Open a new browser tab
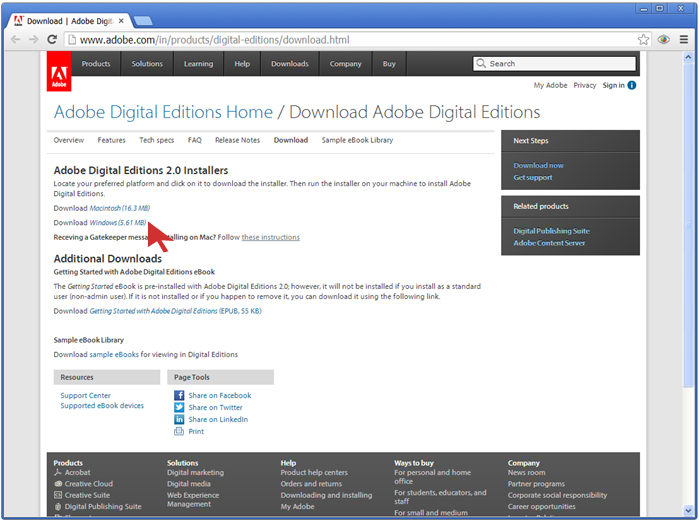This screenshot has height=521, width=700. (143, 20)
